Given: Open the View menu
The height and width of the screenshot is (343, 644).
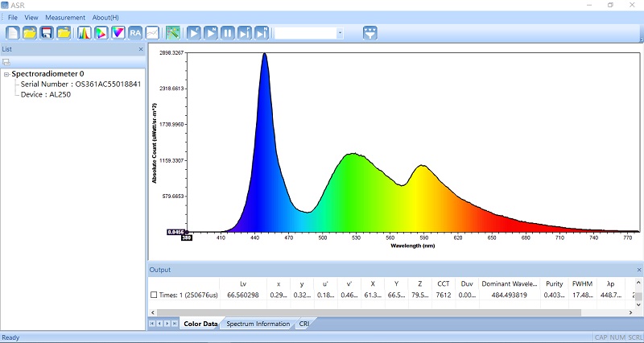Looking at the screenshot, I should coord(31,17).
